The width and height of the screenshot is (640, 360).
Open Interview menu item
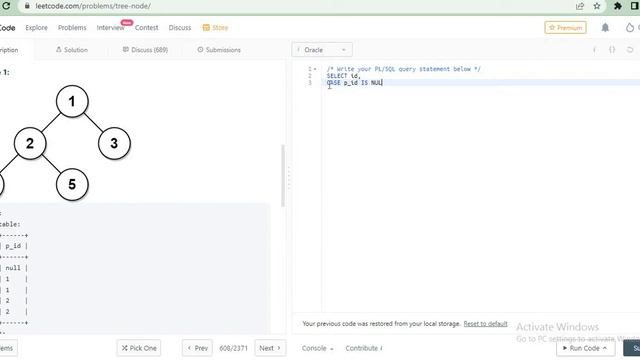(110, 27)
